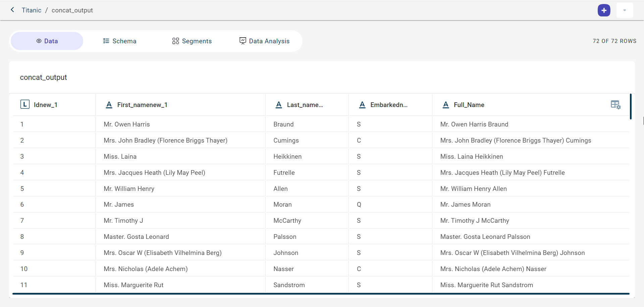The height and width of the screenshot is (307, 644).
Task: Click the First_namenew_1 column header
Action: tap(142, 105)
